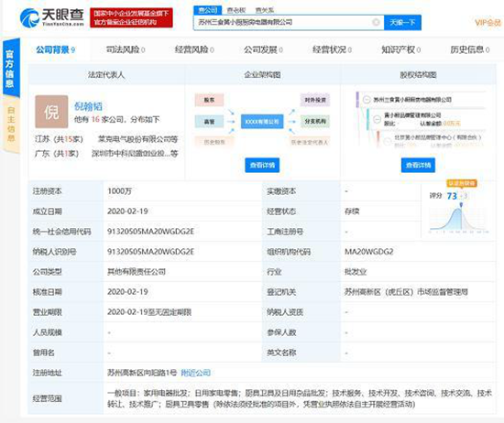Collapse the third-level node in equity tree
This screenshot has width=504, height=423.
point(388,140)
